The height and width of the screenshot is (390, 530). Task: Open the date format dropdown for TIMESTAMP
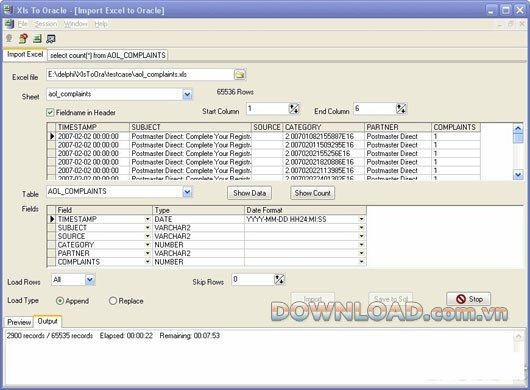(361, 219)
